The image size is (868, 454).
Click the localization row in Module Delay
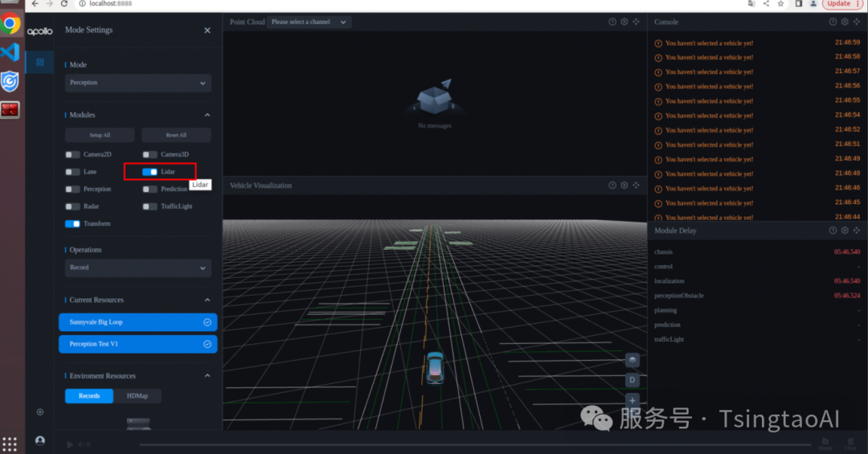(757, 281)
